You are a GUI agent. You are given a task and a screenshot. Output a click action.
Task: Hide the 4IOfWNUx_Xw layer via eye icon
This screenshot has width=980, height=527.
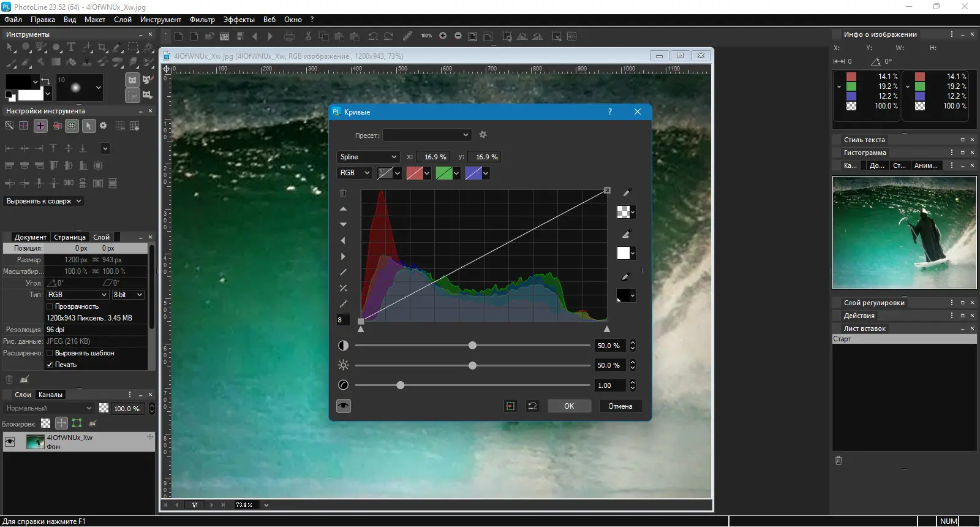click(x=10, y=442)
